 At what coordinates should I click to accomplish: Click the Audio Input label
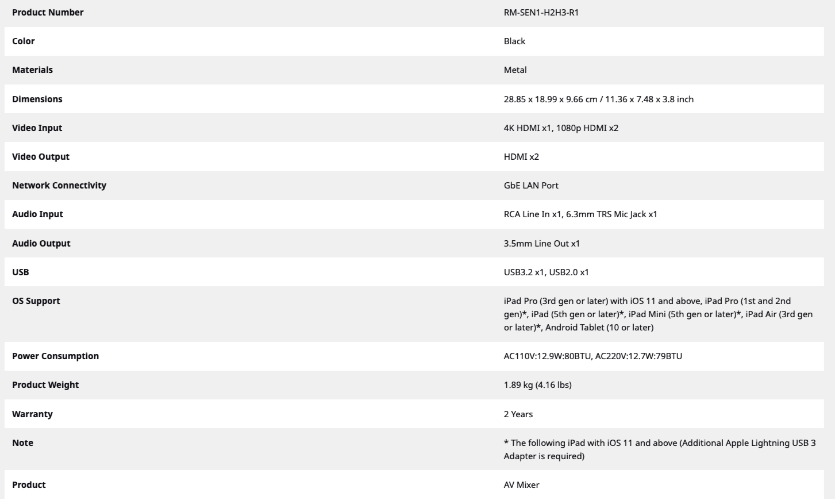tap(38, 214)
